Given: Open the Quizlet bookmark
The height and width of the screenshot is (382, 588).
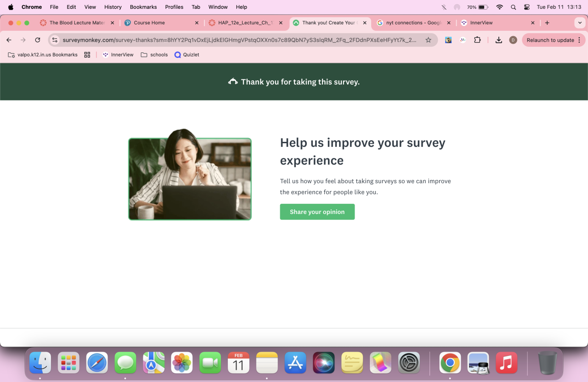Looking at the screenshot, I should tap(187, 55).
